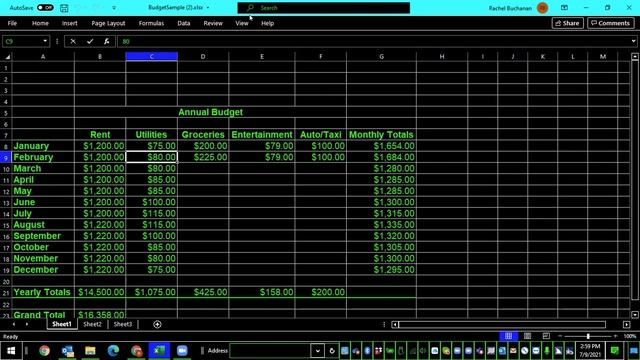Open the Windows Start menu

(11, 351)
